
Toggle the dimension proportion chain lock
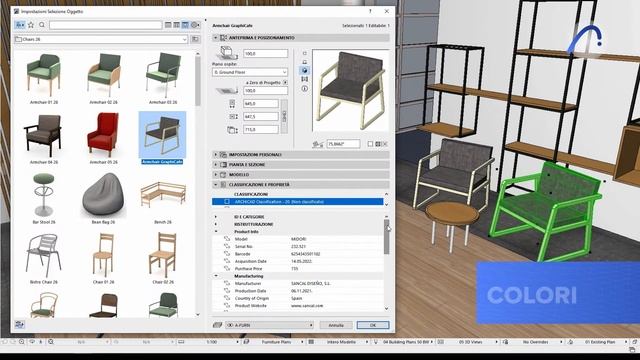click(284, 116)
